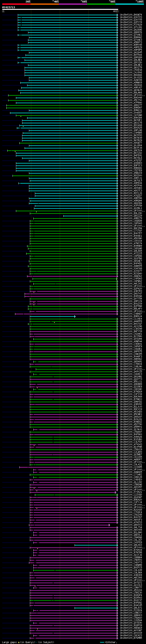The width and height of the screenshot is (146, 644).
Task: Select hit UniRef100_C6PKF9
Action: pos(131,347)
